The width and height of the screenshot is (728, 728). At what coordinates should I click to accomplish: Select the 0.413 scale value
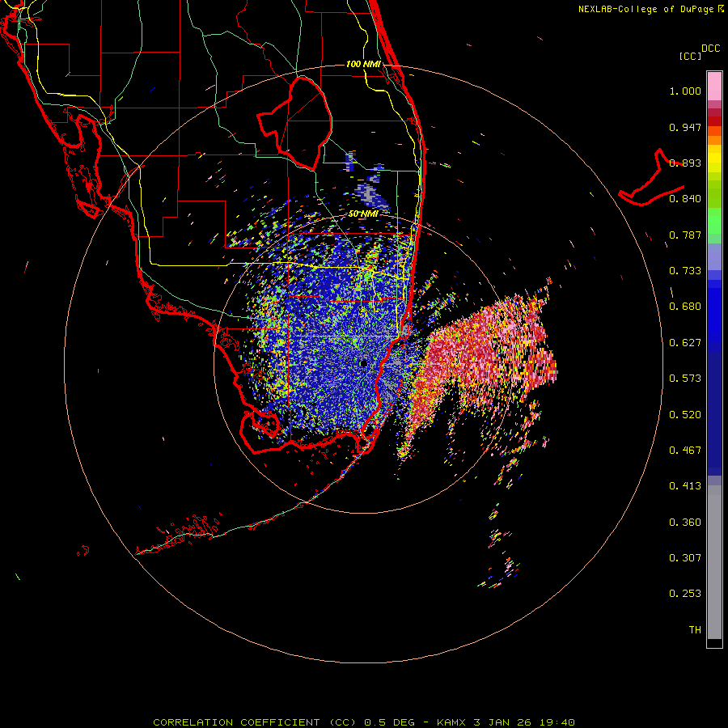(x=685, y=486)
